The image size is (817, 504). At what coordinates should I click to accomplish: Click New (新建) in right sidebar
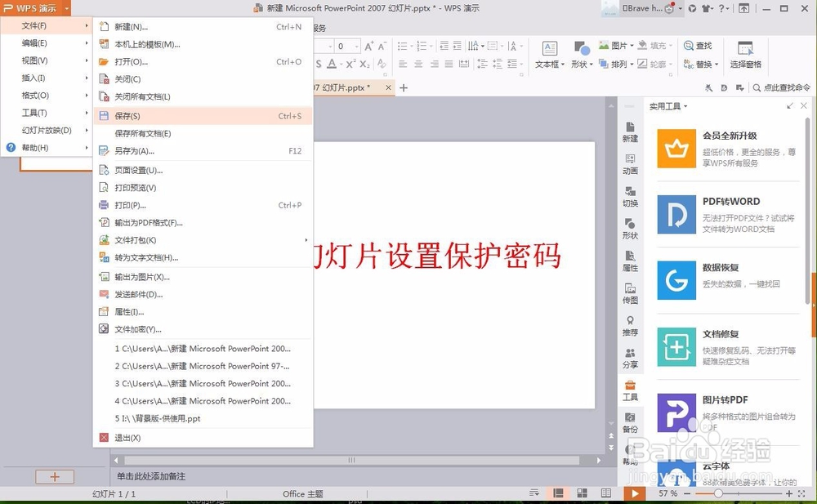tap(630, 132)
